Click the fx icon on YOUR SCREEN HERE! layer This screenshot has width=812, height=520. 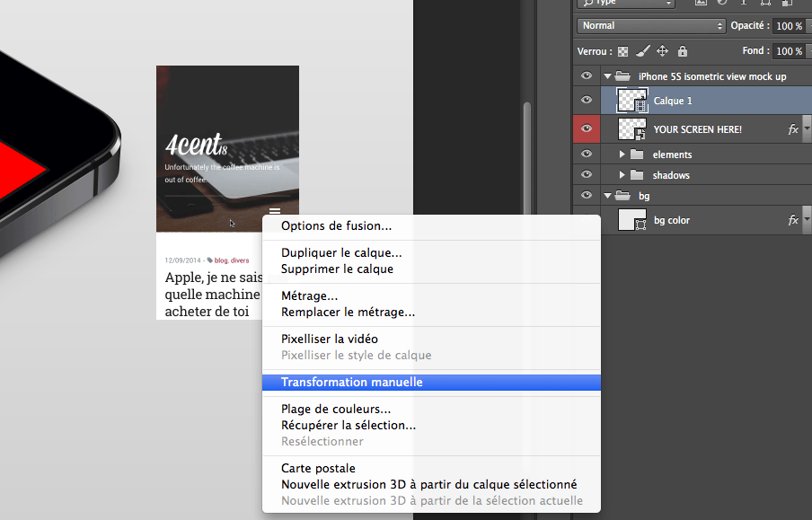(792, 129)
